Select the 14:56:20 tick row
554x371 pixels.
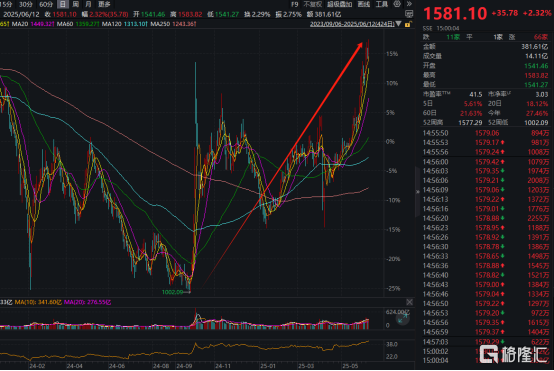pyautogui.click(x=485, y=218)
